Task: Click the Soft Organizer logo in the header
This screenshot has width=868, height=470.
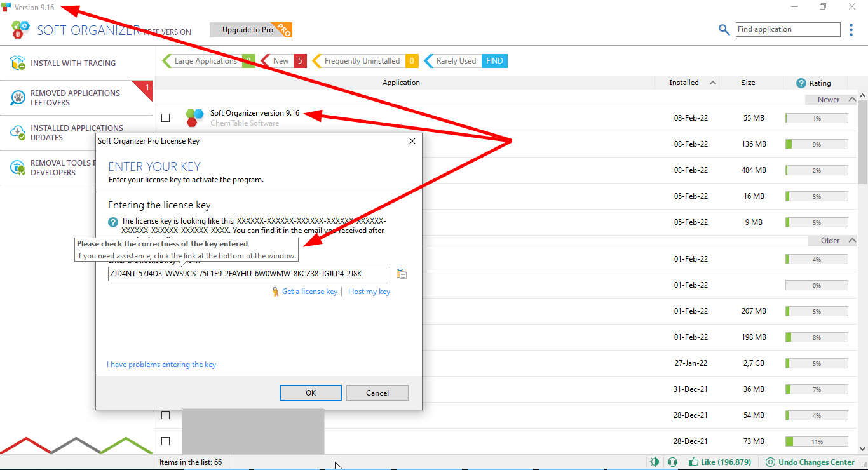Action: click(21, 30)
